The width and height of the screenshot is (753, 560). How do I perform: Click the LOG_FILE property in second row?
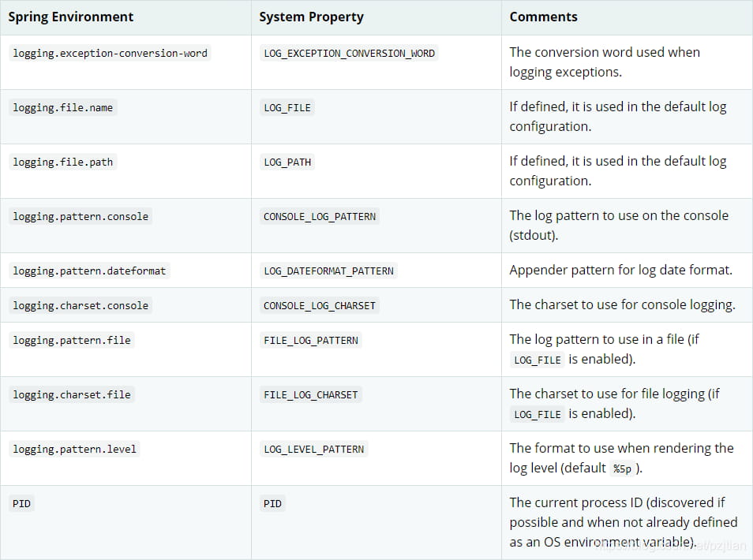point(287,108)
